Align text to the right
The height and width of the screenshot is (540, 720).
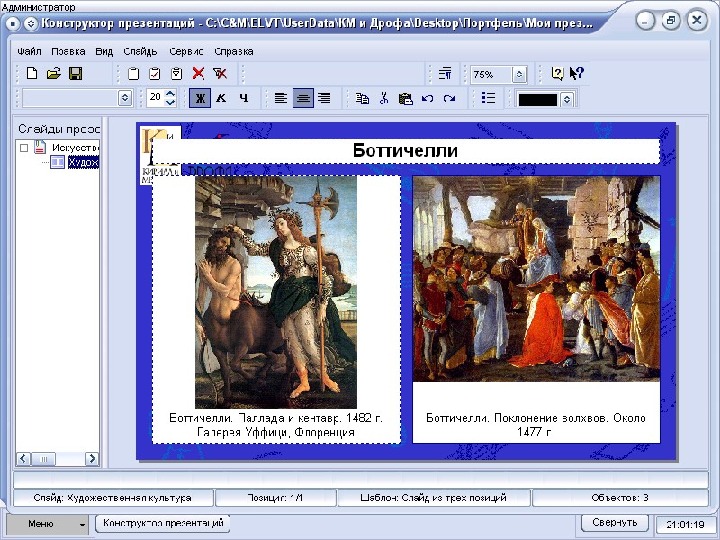click(324, 98)
